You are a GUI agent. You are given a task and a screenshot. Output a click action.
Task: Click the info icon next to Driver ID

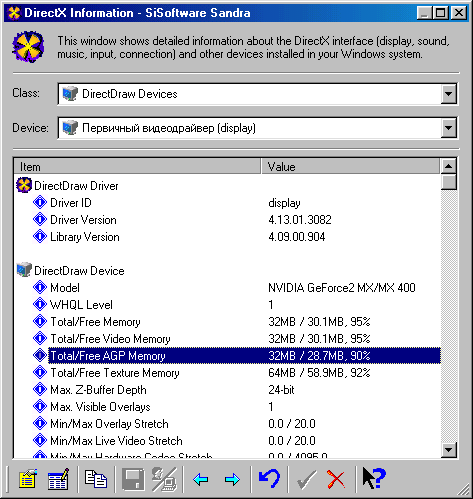pos(40,202)
